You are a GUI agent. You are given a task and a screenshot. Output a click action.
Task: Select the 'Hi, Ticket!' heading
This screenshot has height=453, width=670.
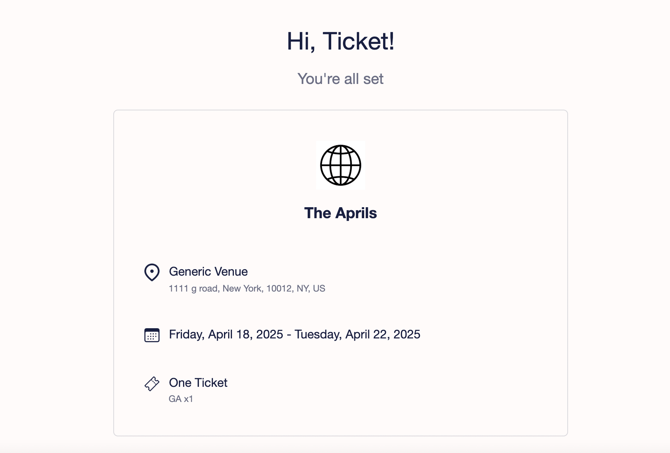[341, 42]
